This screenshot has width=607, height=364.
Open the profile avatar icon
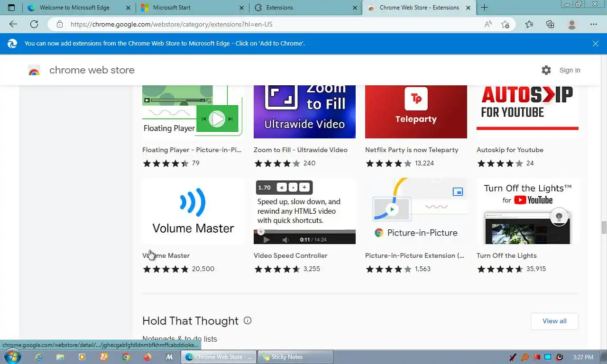point(572,24)
